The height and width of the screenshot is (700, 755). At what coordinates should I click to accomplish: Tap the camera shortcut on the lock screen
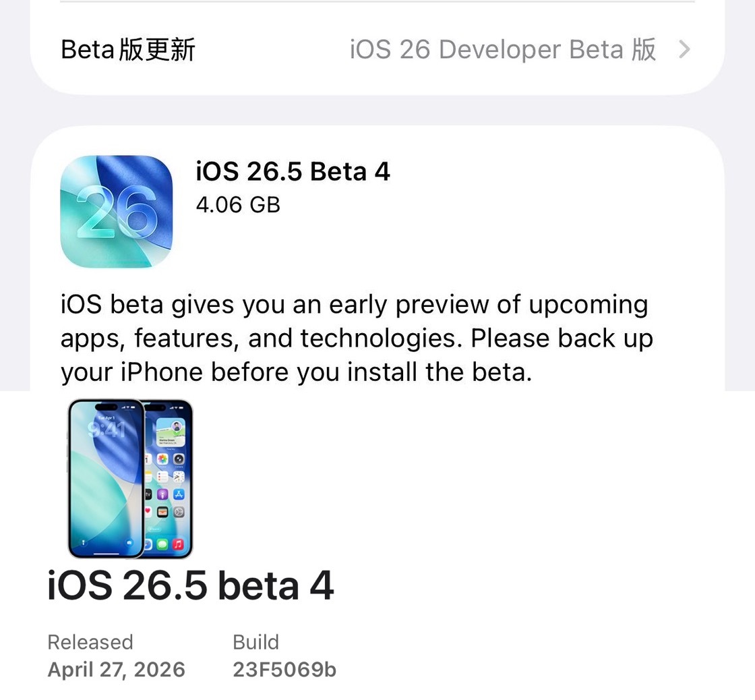(129, 542)
